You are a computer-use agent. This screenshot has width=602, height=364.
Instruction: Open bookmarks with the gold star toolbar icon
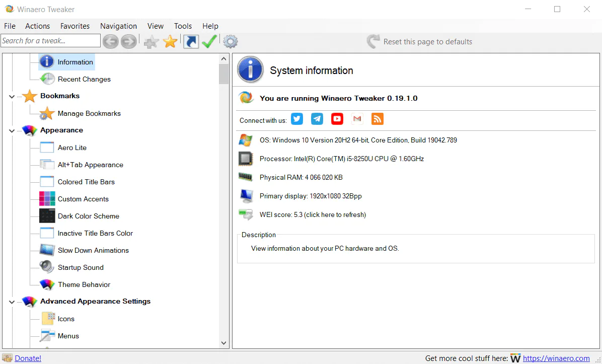click(170, 41)
